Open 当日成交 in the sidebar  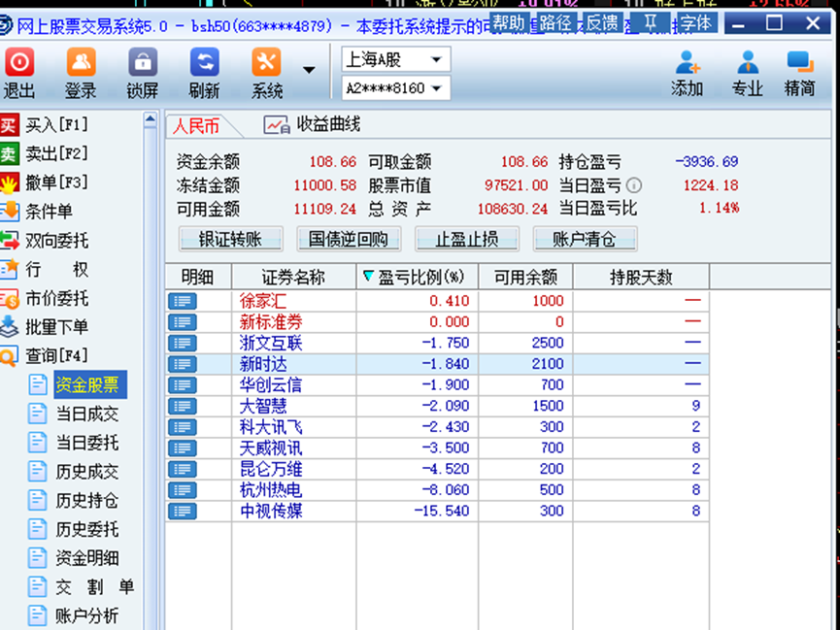(86, 414)
